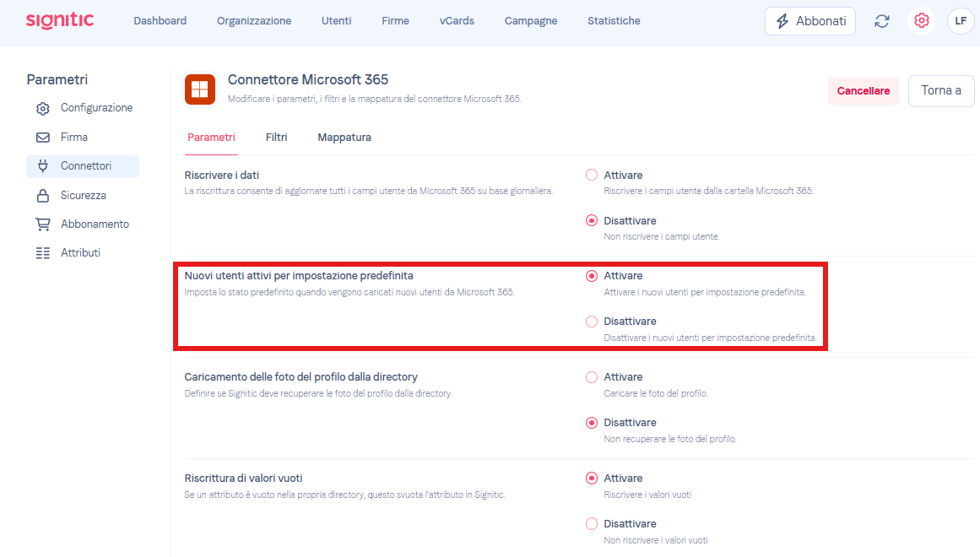Open the Dashboard menu
The image size is (980, 557).
tap(160, 20)
